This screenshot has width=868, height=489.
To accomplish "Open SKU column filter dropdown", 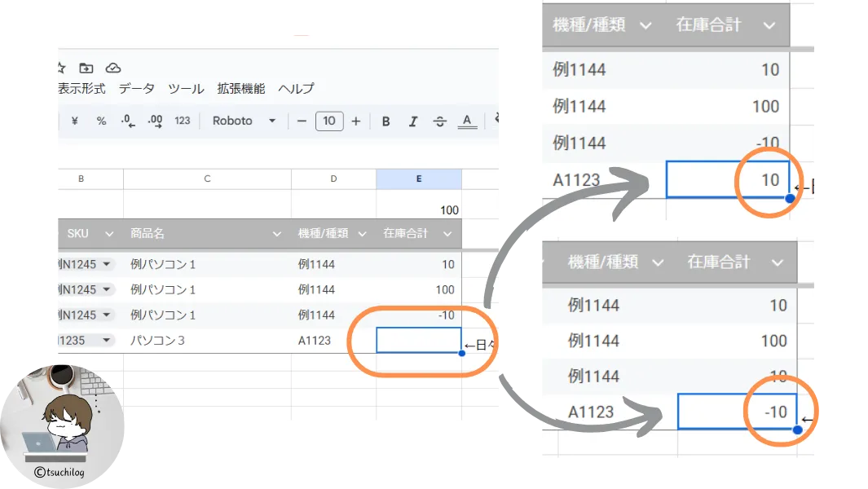I will [x=109, y=234].
